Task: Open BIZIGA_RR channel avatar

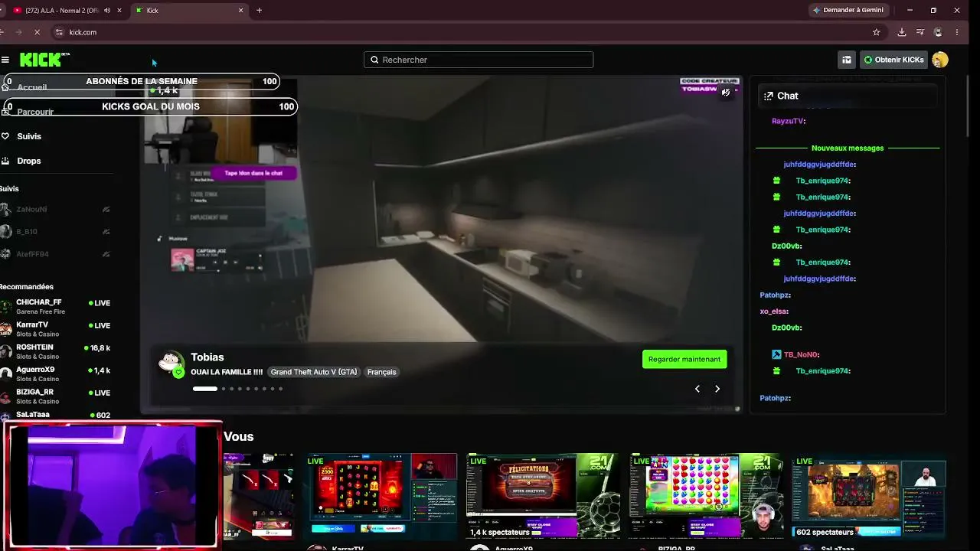Action: pyautogui.click(x=6, y=396)
